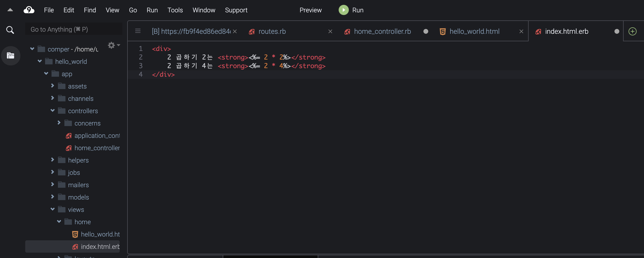Open the Tools menu
Viewport: 644px width, 258px height.
[175, 10]
